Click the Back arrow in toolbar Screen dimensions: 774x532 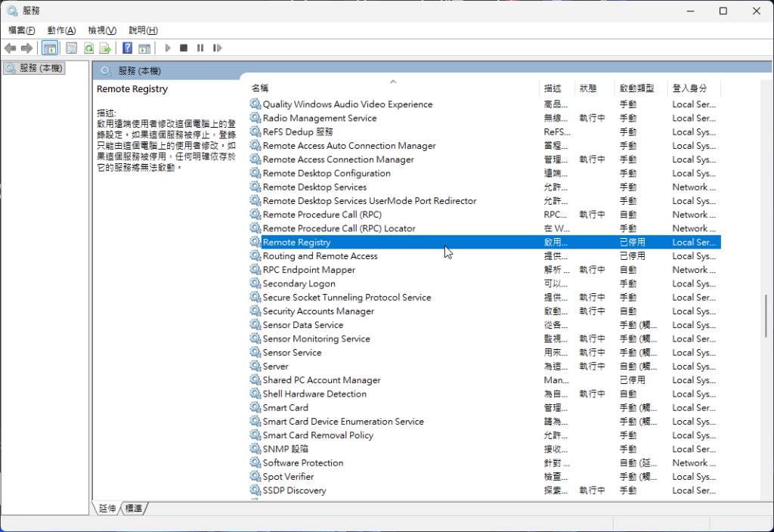[11, 48]
